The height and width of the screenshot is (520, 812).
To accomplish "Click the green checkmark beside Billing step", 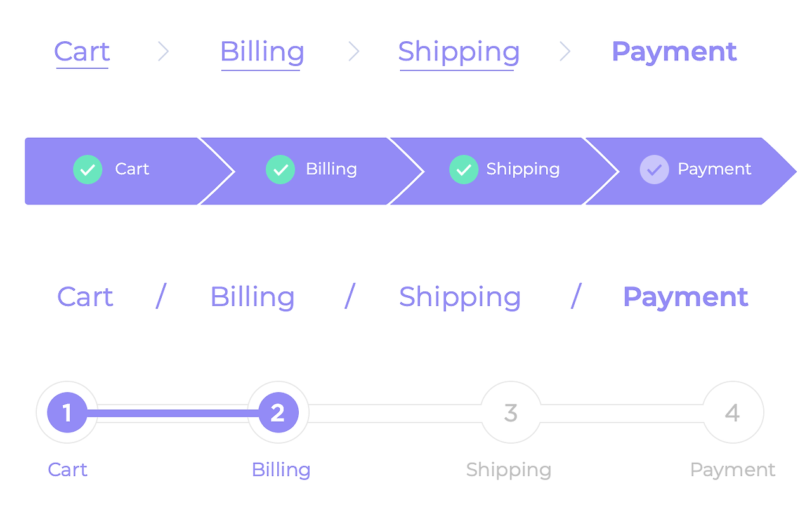I will 280,170.
